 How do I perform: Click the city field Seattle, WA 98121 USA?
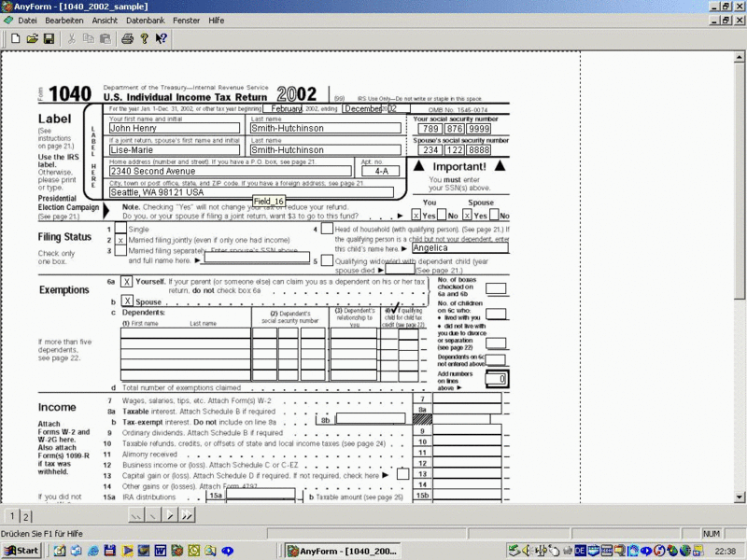click(251, 192)
